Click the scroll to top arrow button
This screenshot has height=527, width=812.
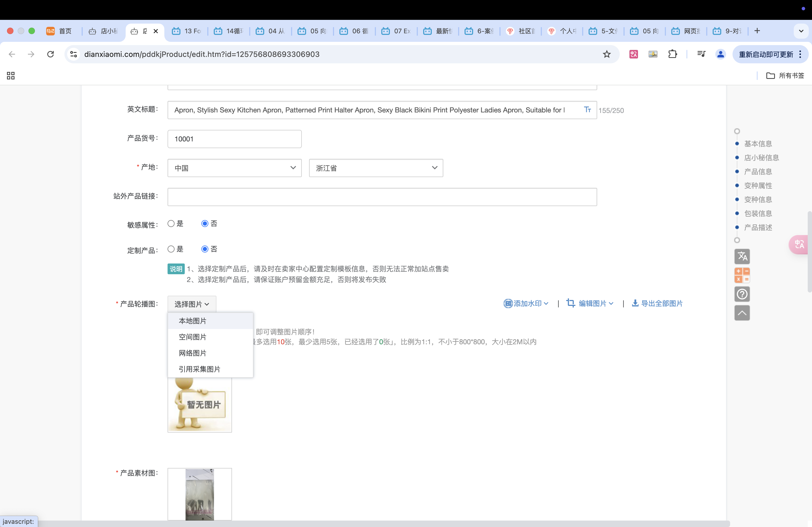pyautogui.click(x=742, y=313)
